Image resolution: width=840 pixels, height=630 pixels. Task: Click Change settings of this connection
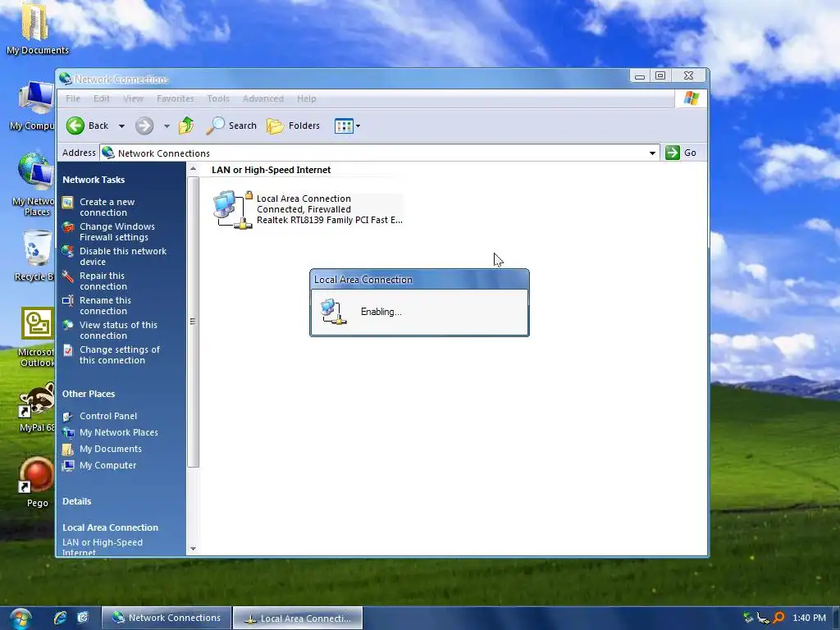coord(120,355)
